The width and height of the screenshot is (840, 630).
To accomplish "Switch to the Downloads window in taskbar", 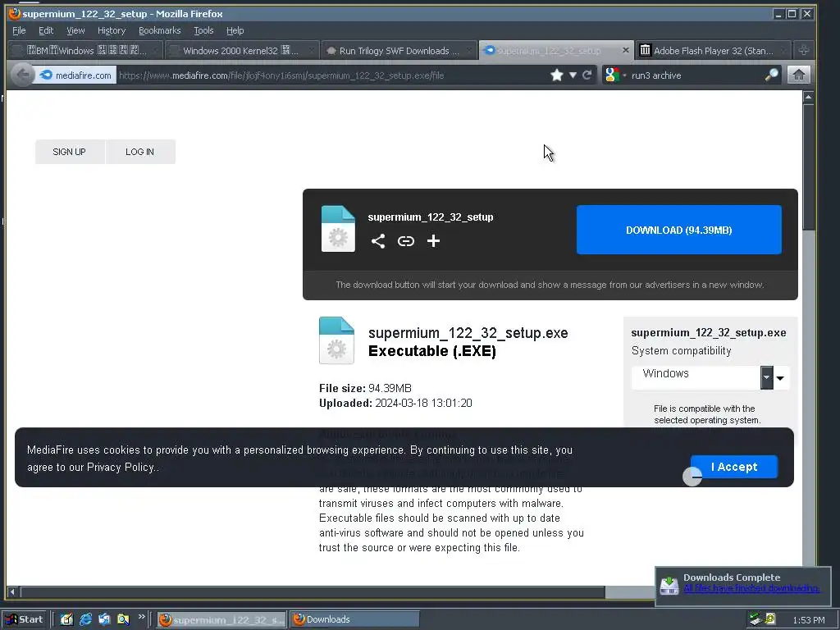I will pos(354,619).
